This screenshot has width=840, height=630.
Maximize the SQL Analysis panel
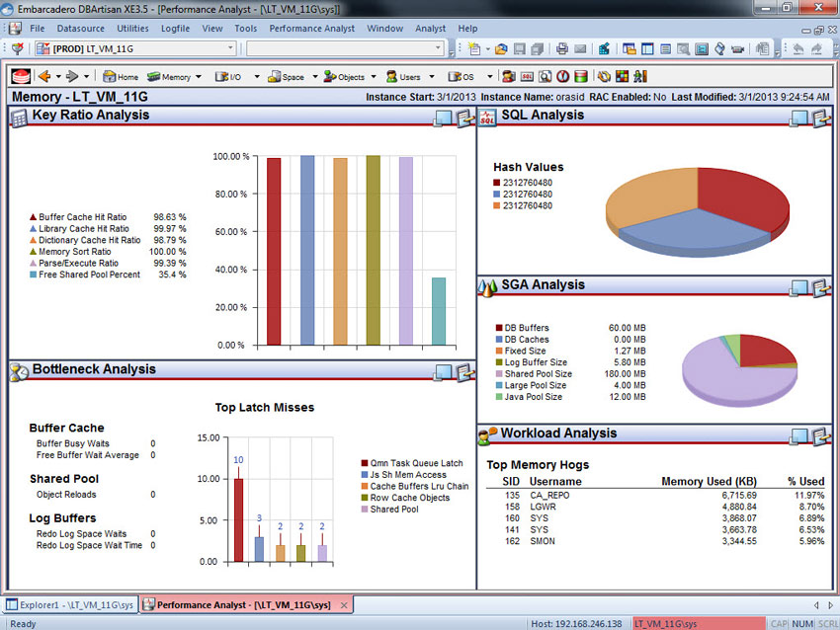coord(798,118)
